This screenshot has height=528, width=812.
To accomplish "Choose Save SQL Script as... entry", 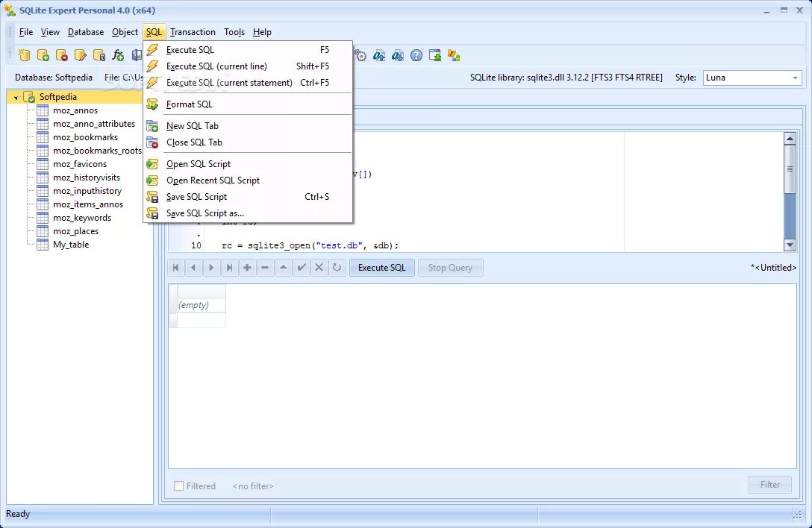I will [248, 213].
